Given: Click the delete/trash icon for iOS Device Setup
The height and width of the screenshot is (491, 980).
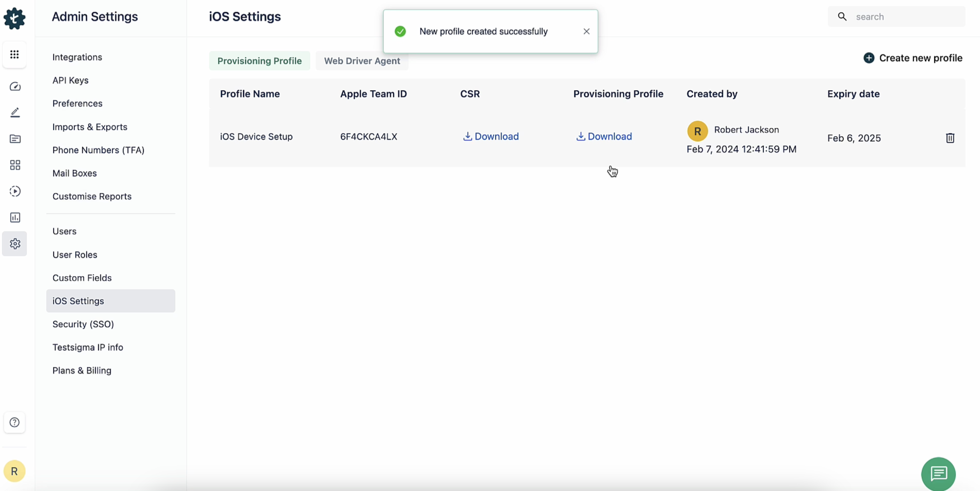Looking at the screenshot, I should [x=950, y=138].
